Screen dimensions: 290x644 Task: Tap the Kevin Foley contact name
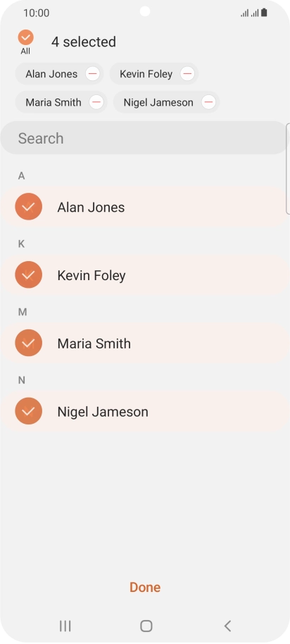pyautogui.click(x=92, y=275)
